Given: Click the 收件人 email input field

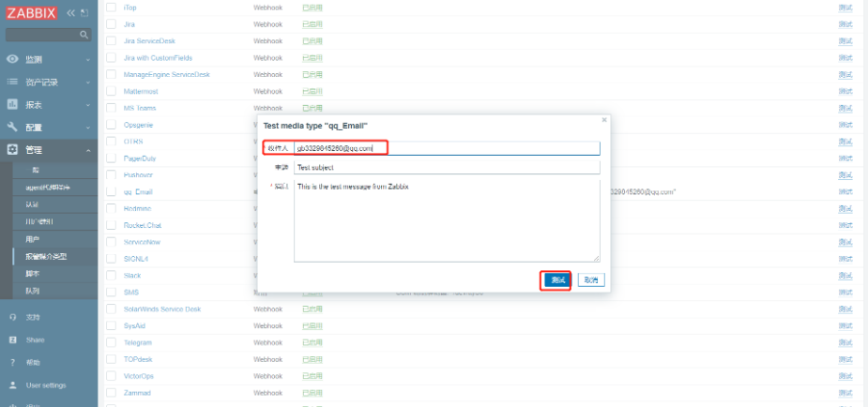Looking at the screenshot, I should click(x=447, y=148).
